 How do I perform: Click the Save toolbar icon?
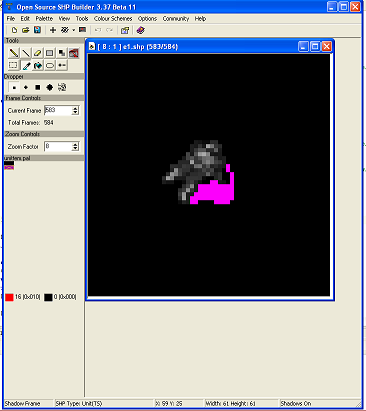pyautogui.click(x=37, y=30)
